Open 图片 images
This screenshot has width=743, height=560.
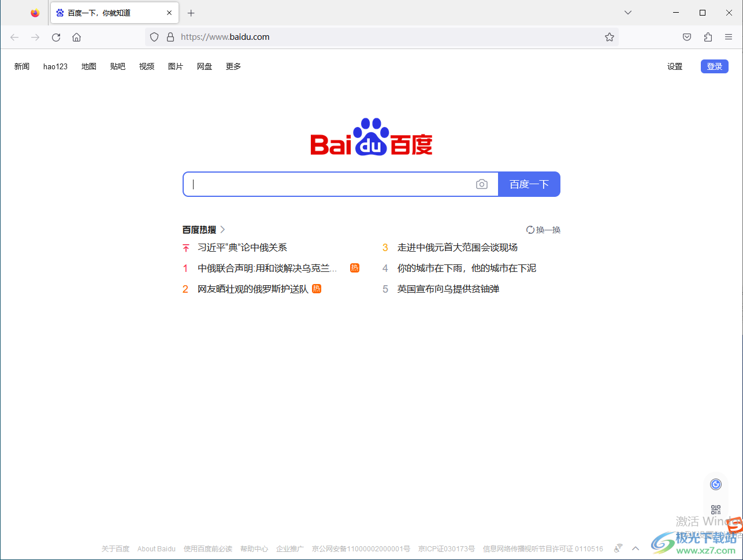click(x=176, y=66)
